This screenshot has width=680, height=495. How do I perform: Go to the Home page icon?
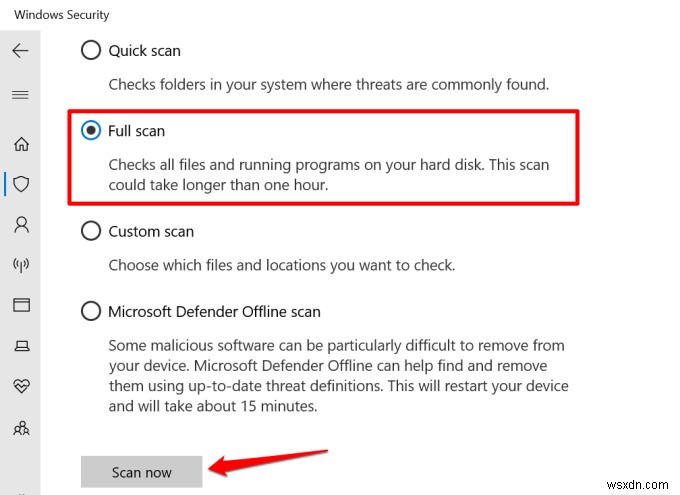pyautogui.click(x=21, y=144)
